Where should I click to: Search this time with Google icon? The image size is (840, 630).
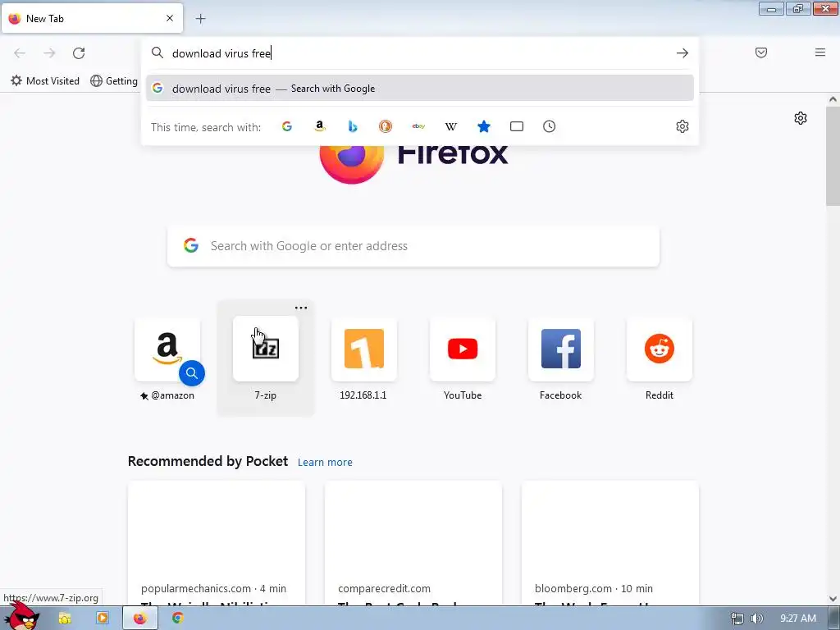click(x=287, y=126)
